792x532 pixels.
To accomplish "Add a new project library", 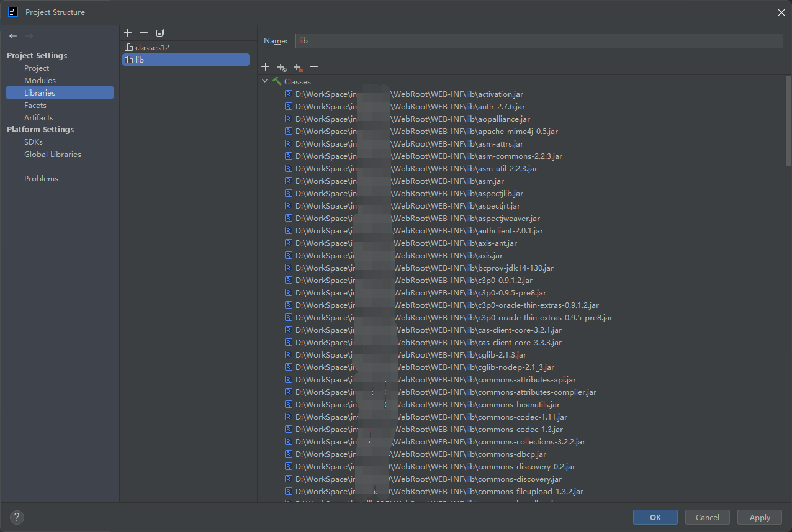I will [128, 32].
